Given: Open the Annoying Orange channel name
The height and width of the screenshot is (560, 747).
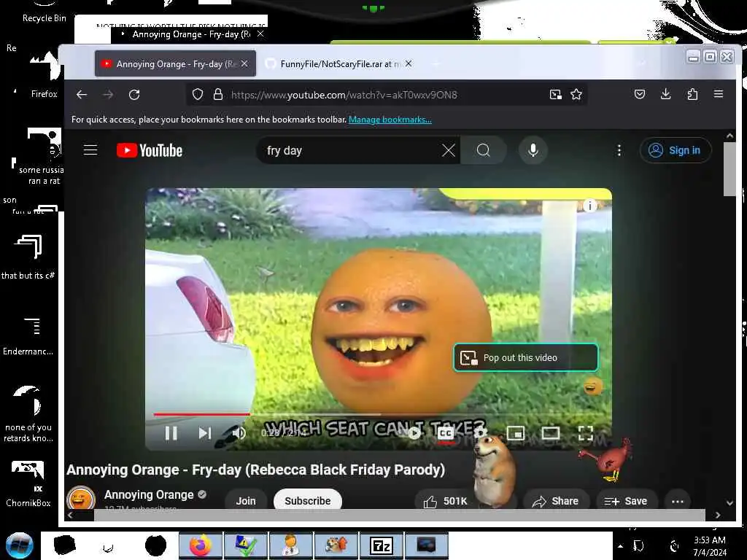Looking at the screenshot, I should click(149, 495).
